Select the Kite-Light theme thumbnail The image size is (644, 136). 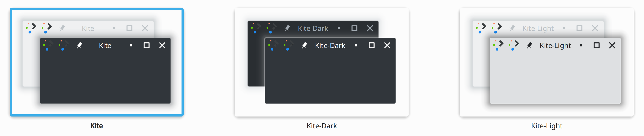coord(546,62)
